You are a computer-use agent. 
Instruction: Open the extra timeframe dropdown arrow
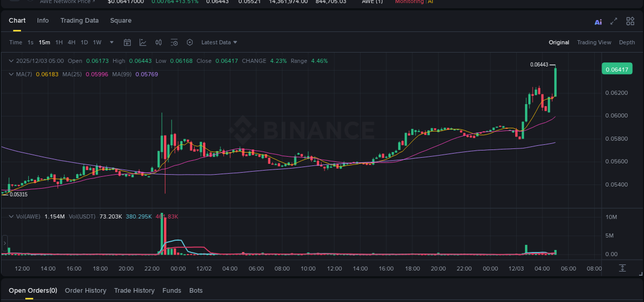pyautogui.click(x=111, y=42)
